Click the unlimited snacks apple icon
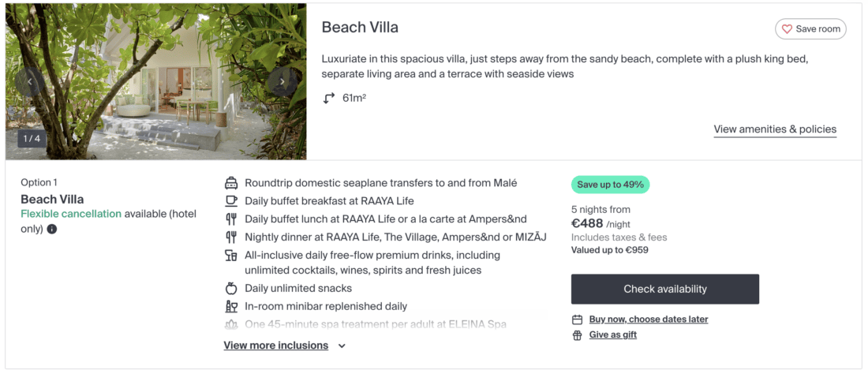This screenshot has height=370, width=868. 231,289
